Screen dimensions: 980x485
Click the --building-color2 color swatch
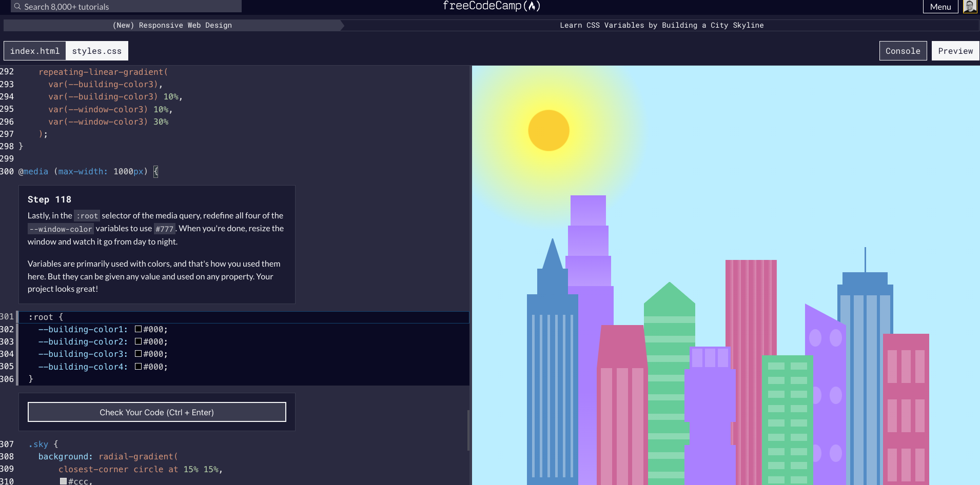(x=137, y=341)
